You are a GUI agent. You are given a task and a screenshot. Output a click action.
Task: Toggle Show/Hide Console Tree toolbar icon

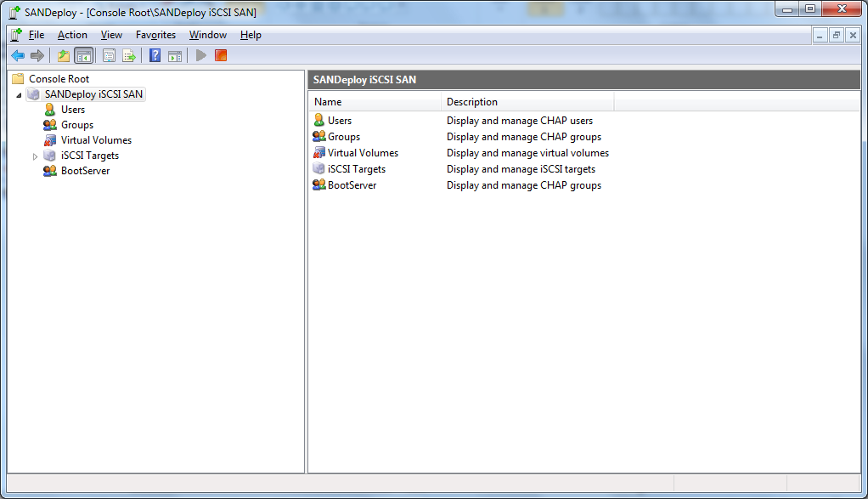83,55
